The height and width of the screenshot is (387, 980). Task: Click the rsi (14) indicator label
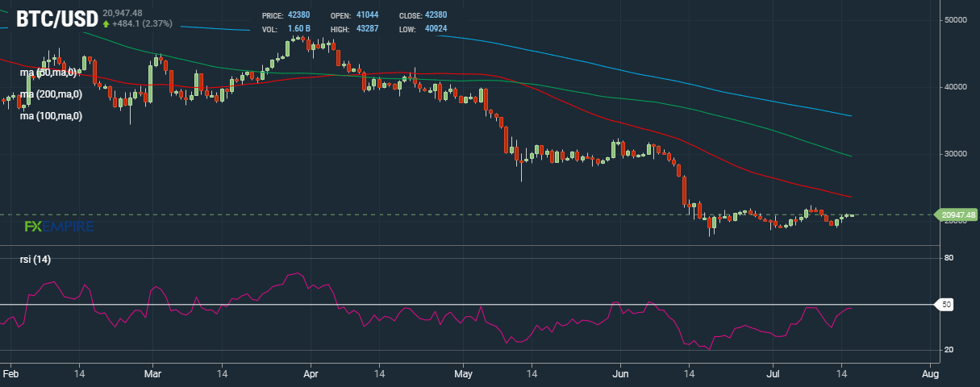tap(35, 259)
